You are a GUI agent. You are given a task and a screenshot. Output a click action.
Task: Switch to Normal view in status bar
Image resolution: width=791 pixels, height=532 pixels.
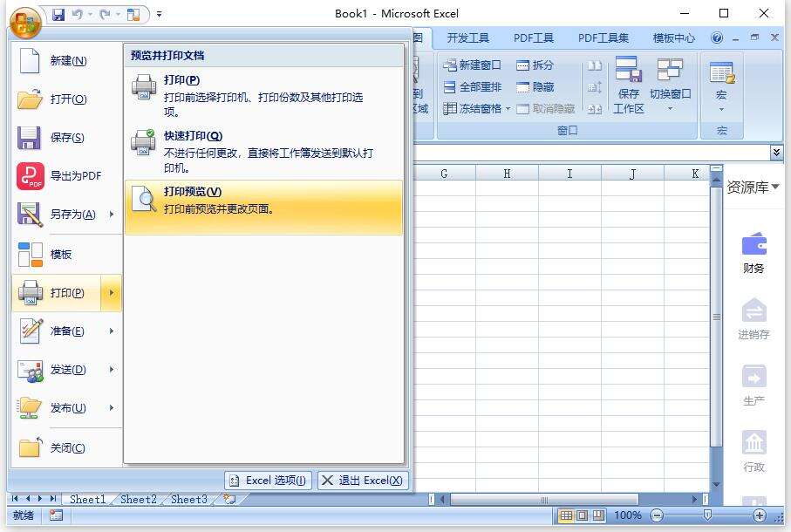[566, 515]
